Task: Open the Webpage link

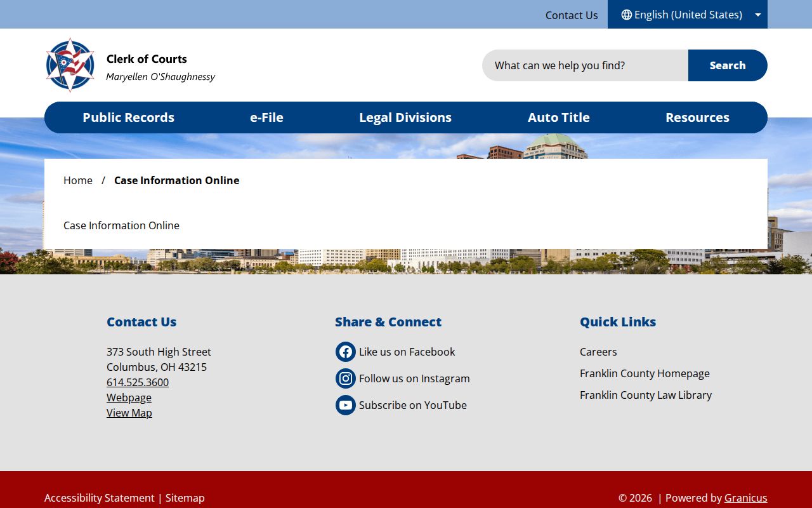Action: 129,398
